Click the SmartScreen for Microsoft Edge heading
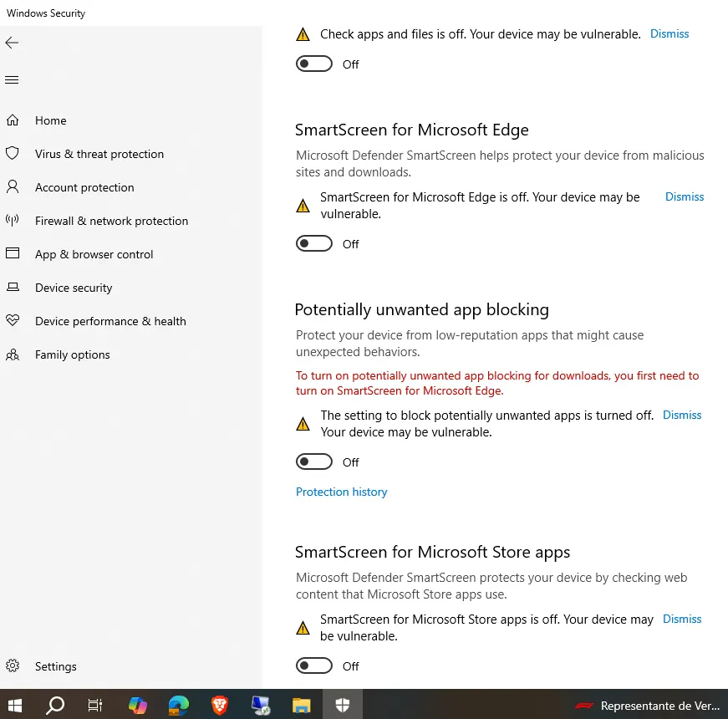The width and height of the screenshot is (728, 719). (411, 130)
